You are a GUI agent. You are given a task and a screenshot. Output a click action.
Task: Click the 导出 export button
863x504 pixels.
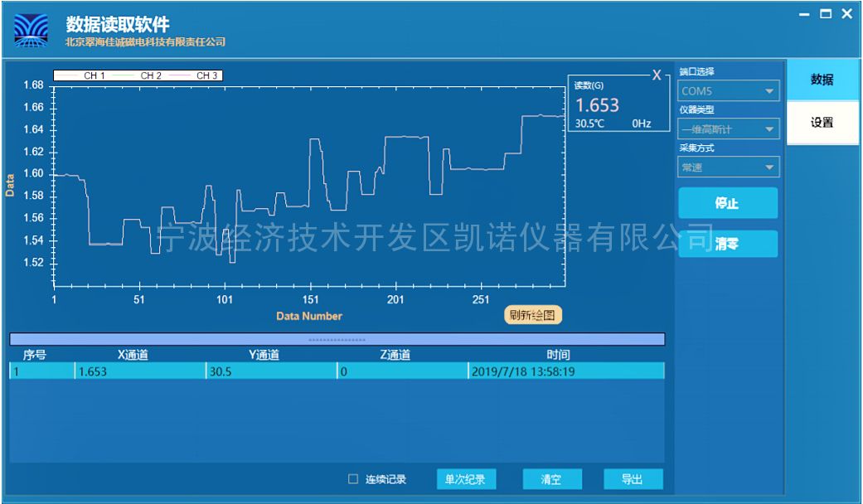[632, 479]
